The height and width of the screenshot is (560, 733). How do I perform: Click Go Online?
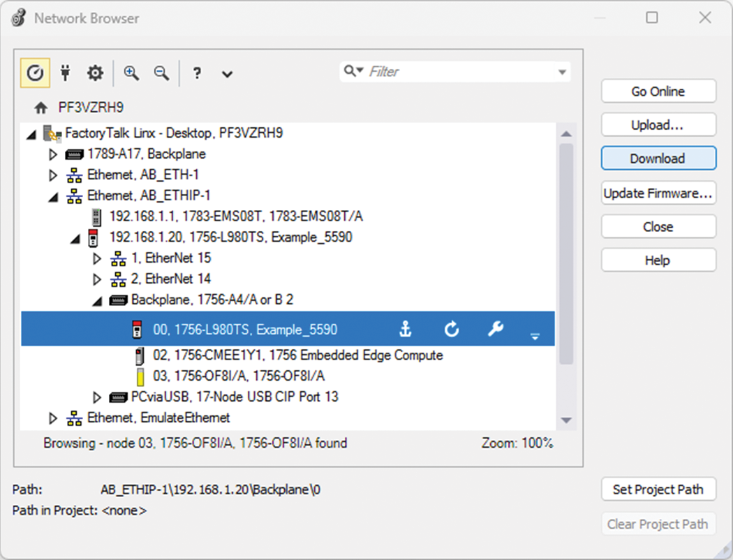point(658,91)
